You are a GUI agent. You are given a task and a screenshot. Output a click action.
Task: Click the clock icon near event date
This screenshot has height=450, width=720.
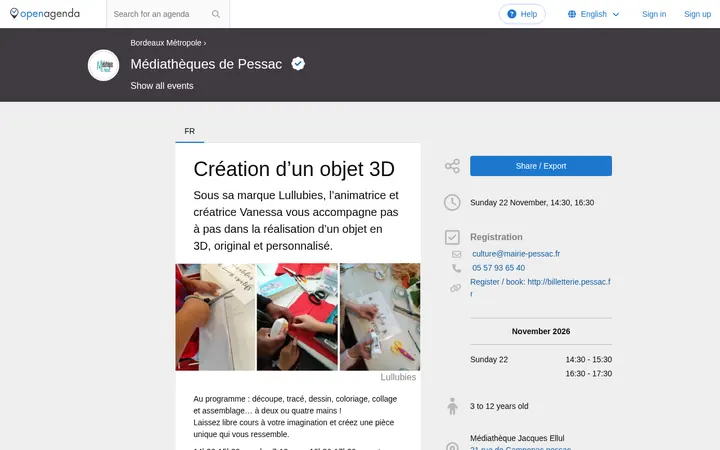[452, 202]
